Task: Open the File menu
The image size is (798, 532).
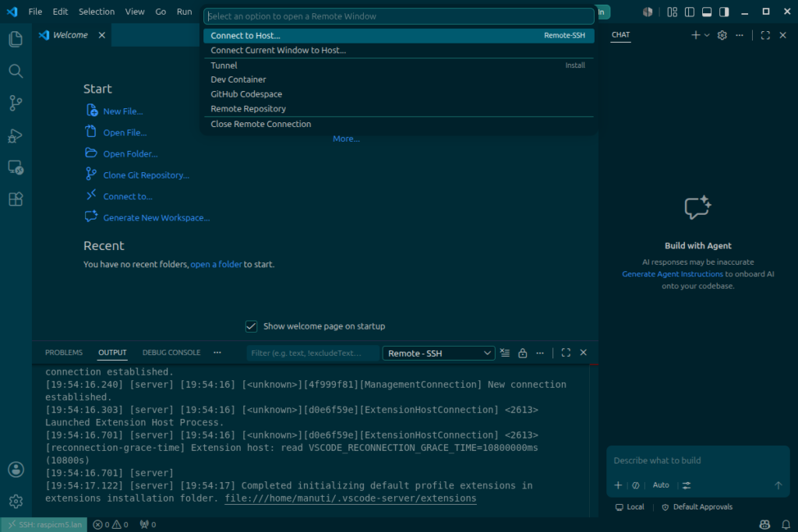Action: [35, 11]
